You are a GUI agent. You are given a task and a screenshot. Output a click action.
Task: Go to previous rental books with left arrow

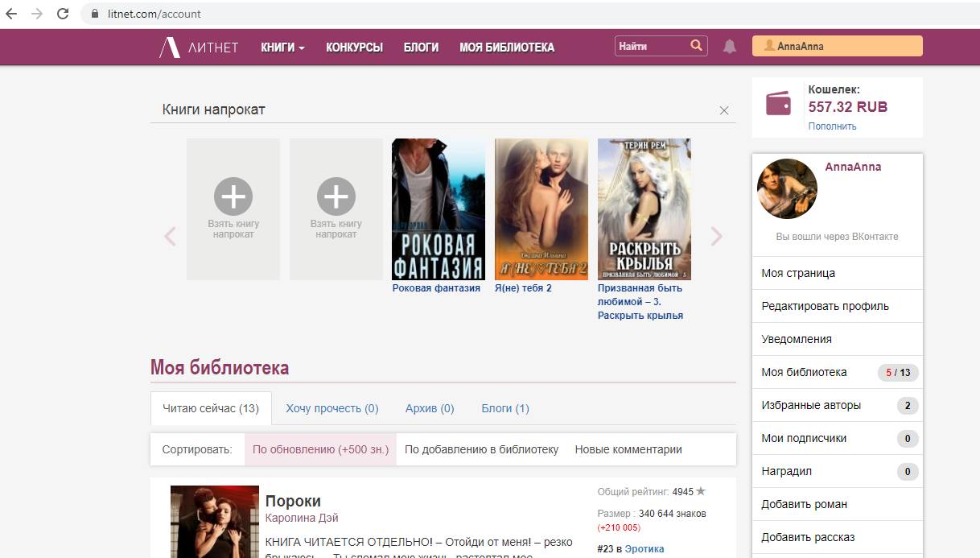coord(170,236)
